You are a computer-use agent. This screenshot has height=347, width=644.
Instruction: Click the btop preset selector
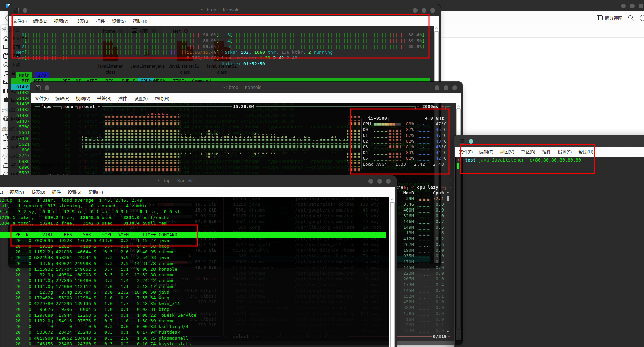coord(87,107)
